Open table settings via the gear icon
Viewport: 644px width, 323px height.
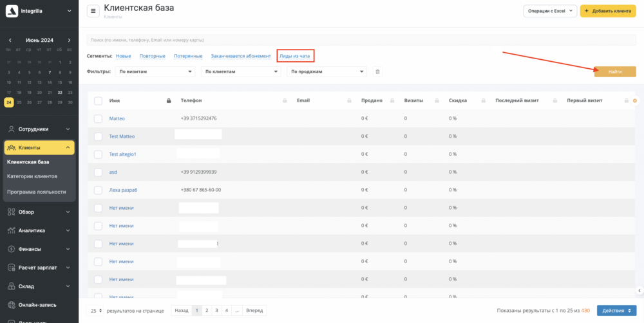635,101
